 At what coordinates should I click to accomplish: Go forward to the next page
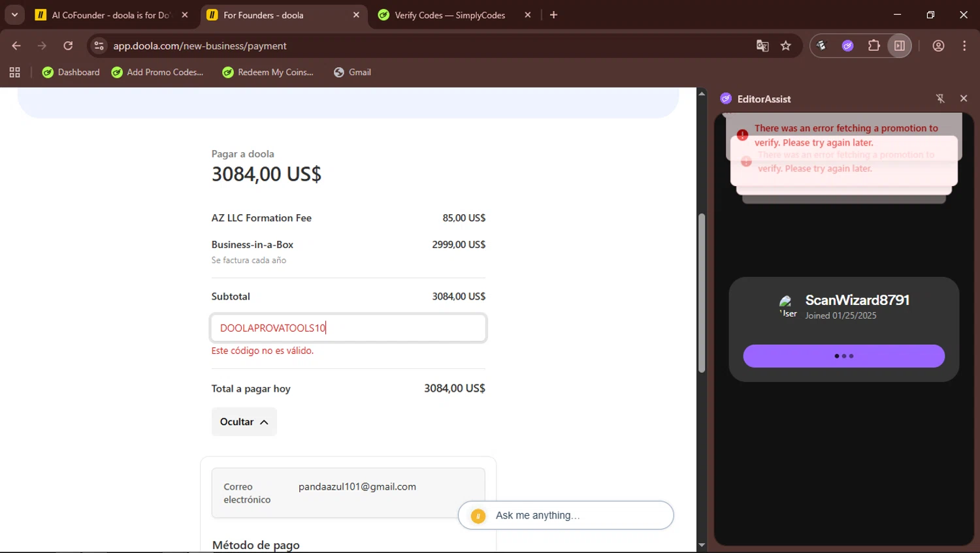point(42,46)
